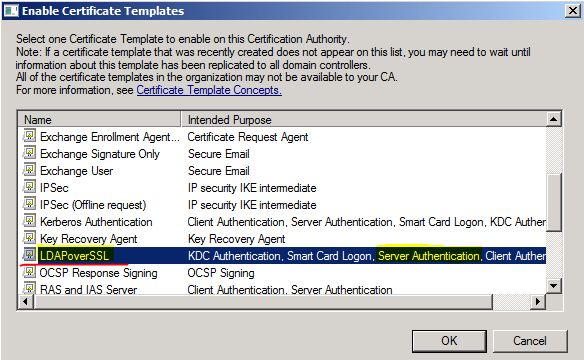Click the Key Recovery Agent template icon
This screenshot has width=584, height=360.
(29, 238)
